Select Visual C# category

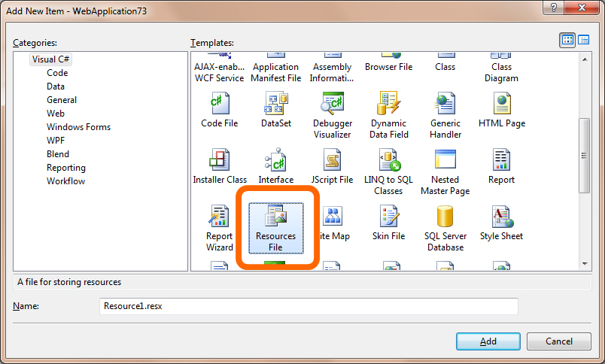coord(50,59)
